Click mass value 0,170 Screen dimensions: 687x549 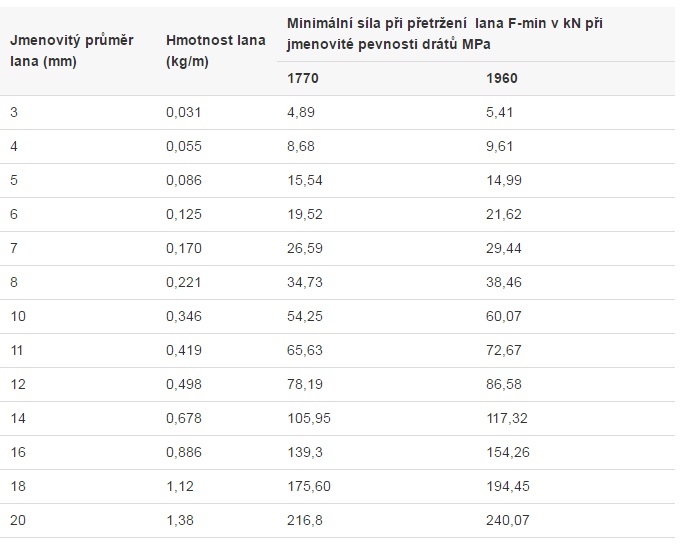coord(184,248)
